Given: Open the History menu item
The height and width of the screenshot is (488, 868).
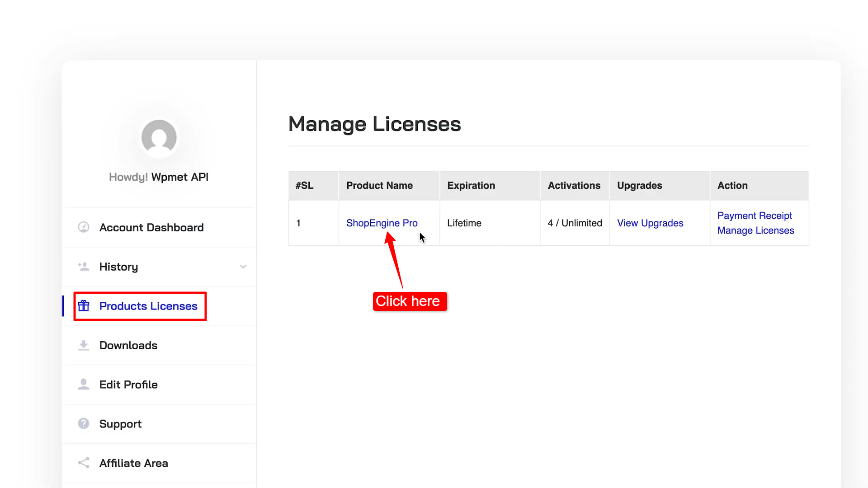Looking at the screenshot, I should pos(159,267).
